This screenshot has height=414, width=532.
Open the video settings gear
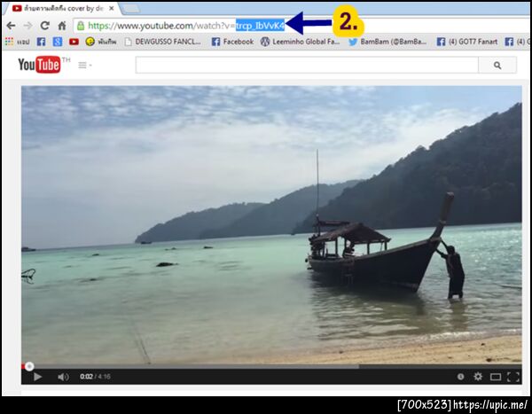(478, 377)
